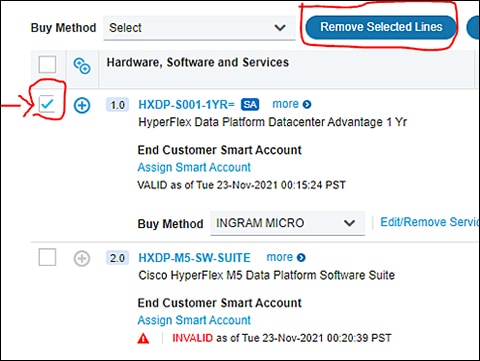Image resolution: width=480 pixels, height=361 pixels.
Task: Expand line 1.0 with the plus icon
Action: click(82, 105)
